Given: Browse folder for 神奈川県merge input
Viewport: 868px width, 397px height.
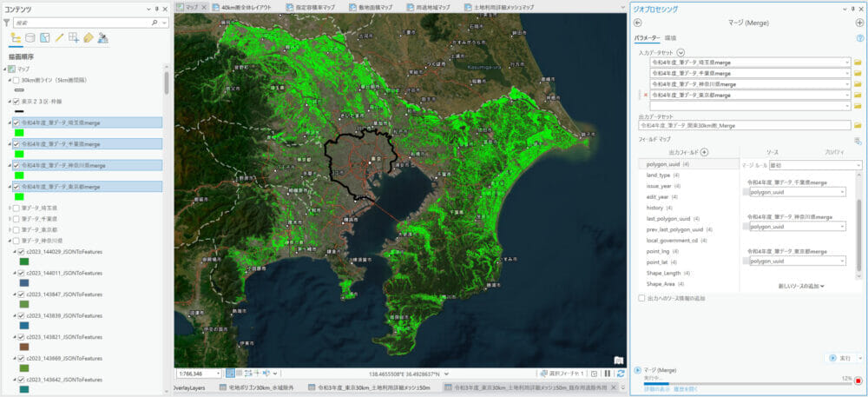Looking at the screenshot, I should point(858,84).
